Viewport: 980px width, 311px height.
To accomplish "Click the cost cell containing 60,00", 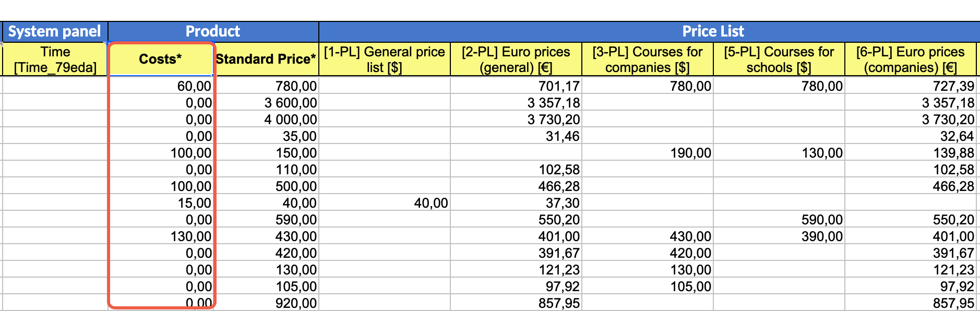I will tap(161, 86).
